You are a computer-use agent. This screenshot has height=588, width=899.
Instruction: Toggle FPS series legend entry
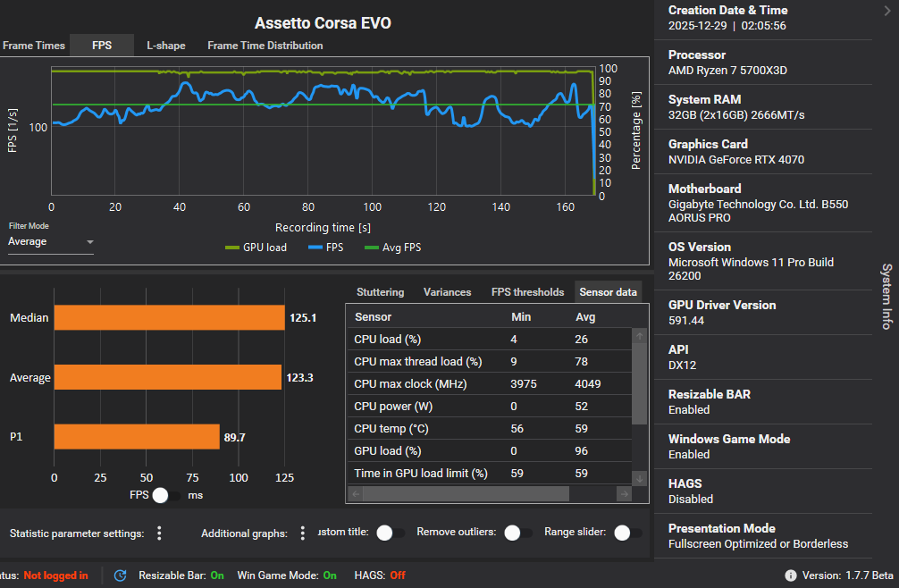pyautogui.click(x=325, y=248)
